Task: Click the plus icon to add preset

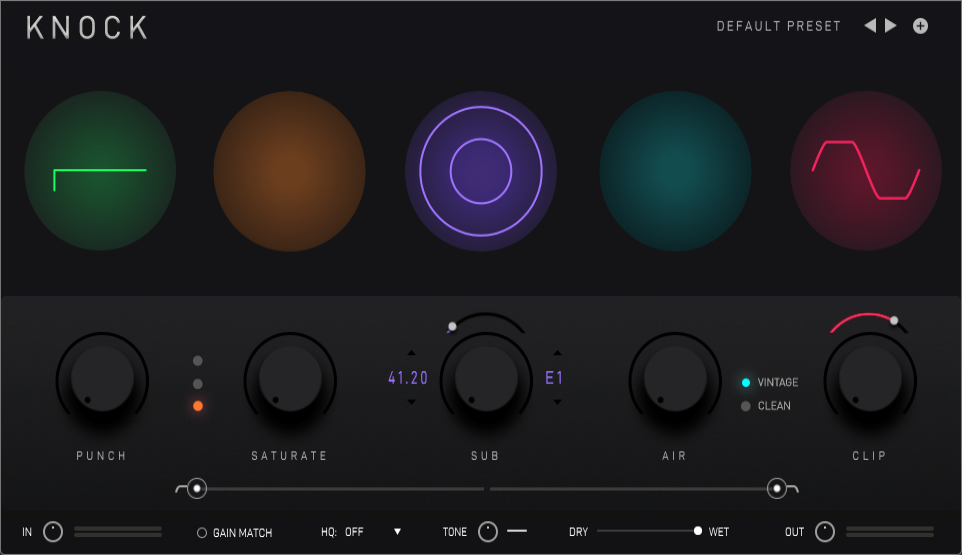Action: point(920,26)
